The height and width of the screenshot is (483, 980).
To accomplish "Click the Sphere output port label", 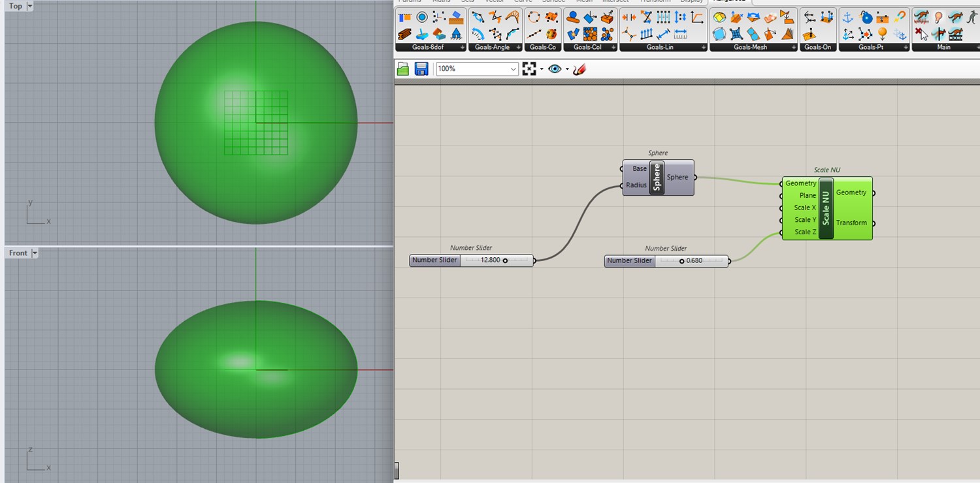I will point(678,178).
